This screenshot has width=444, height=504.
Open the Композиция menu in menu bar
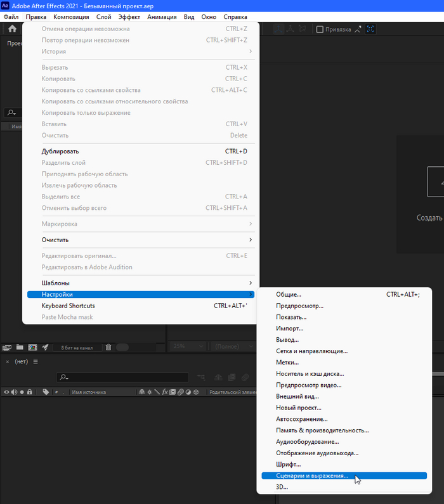click(x=71, y=17)
